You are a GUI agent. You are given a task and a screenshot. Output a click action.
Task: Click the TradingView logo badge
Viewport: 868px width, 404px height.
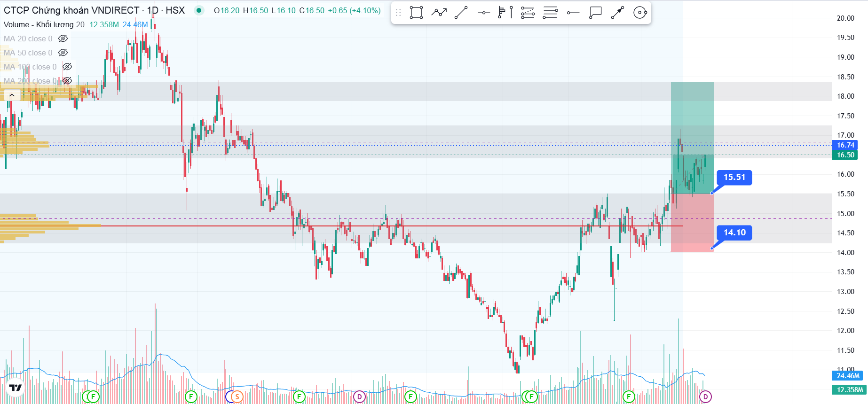click(16, 388)
